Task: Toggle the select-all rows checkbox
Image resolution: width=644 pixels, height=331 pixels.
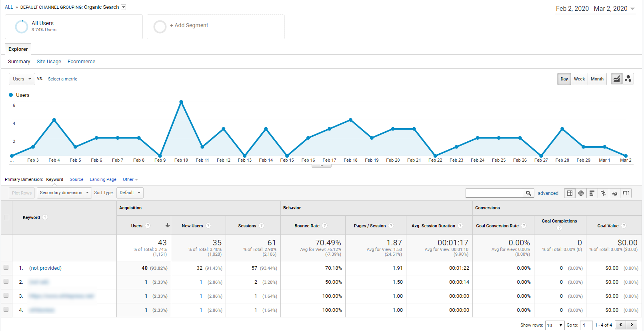Action: [x=6, y=217]
